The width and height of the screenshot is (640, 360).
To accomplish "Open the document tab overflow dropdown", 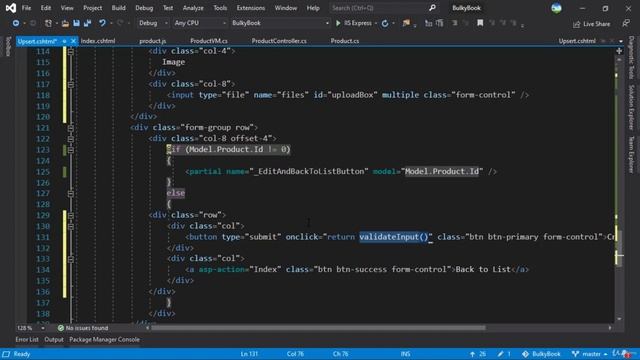I will pyautogui.click(x=621, y=41).
